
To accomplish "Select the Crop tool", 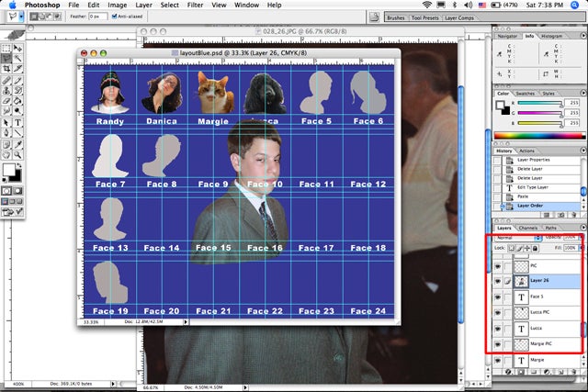I will pyautogui.click(x=6, y=68).
